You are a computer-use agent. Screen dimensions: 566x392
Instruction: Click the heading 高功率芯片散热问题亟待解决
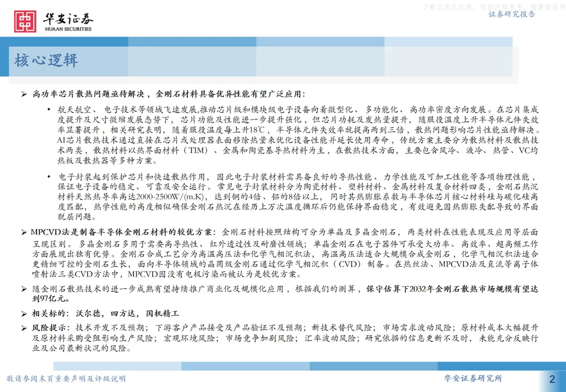pyautogui.click(x=89, y=94)
